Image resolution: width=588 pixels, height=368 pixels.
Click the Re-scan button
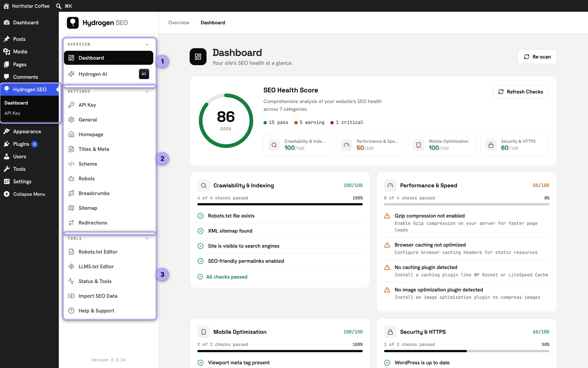point(537,57)
